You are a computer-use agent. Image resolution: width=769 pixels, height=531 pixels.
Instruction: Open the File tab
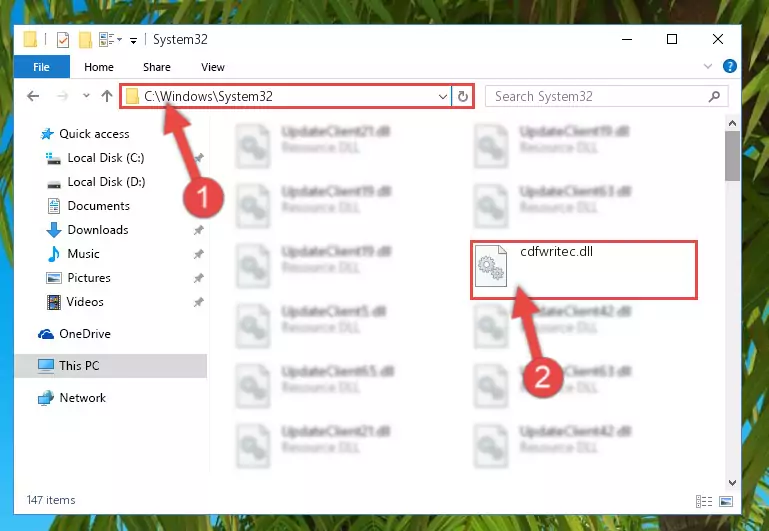coord(42,67)
